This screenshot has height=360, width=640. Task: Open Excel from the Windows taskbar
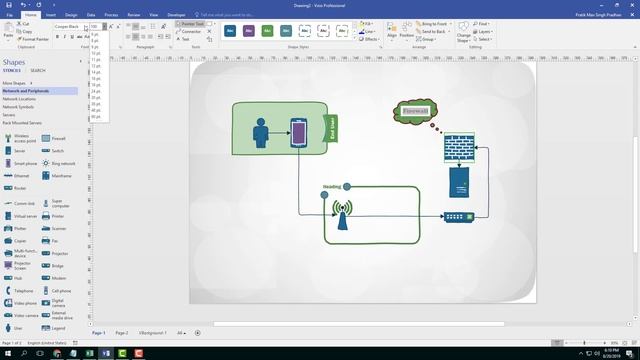[90, 353]
